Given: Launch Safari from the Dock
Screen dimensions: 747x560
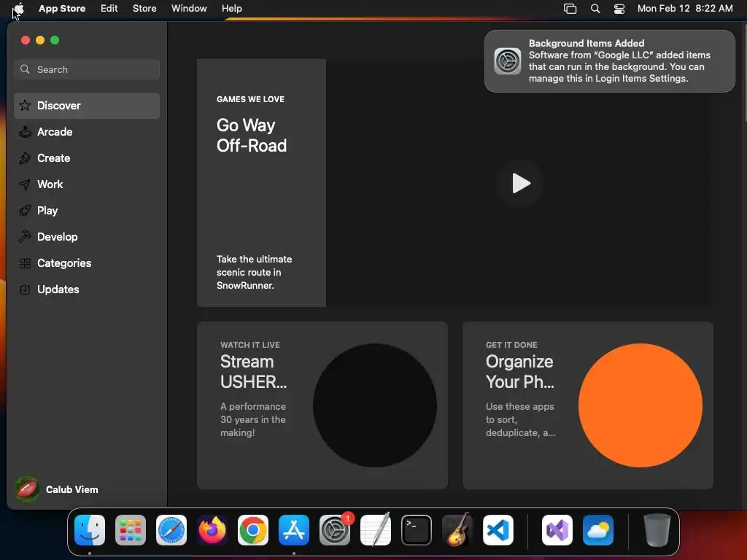Looking at the screenshot, I should tap(171, 530).
